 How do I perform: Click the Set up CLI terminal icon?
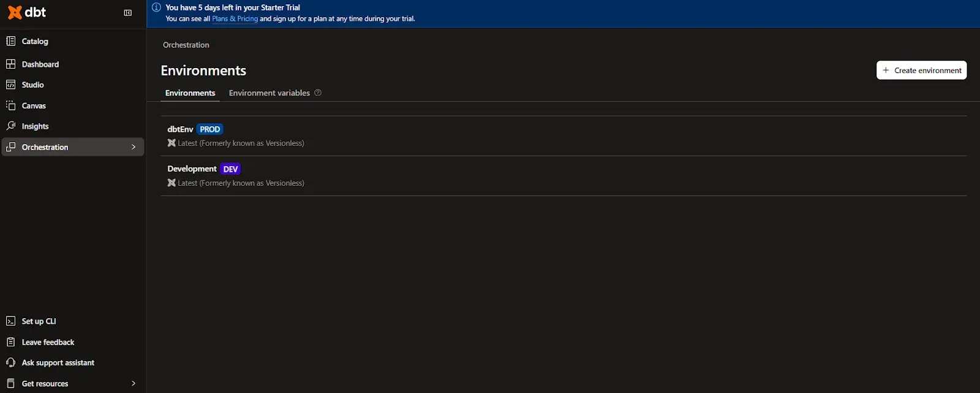(10, 321)
